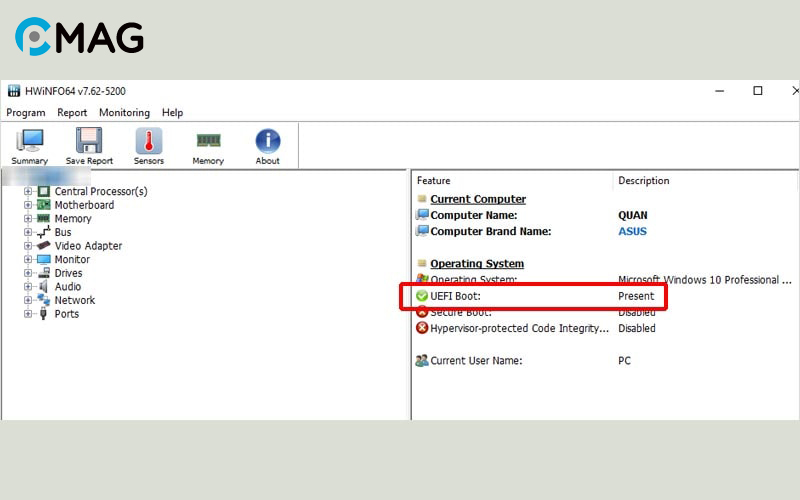Click the Help menu
800x500 pixels.
click(x=172, y=113)
